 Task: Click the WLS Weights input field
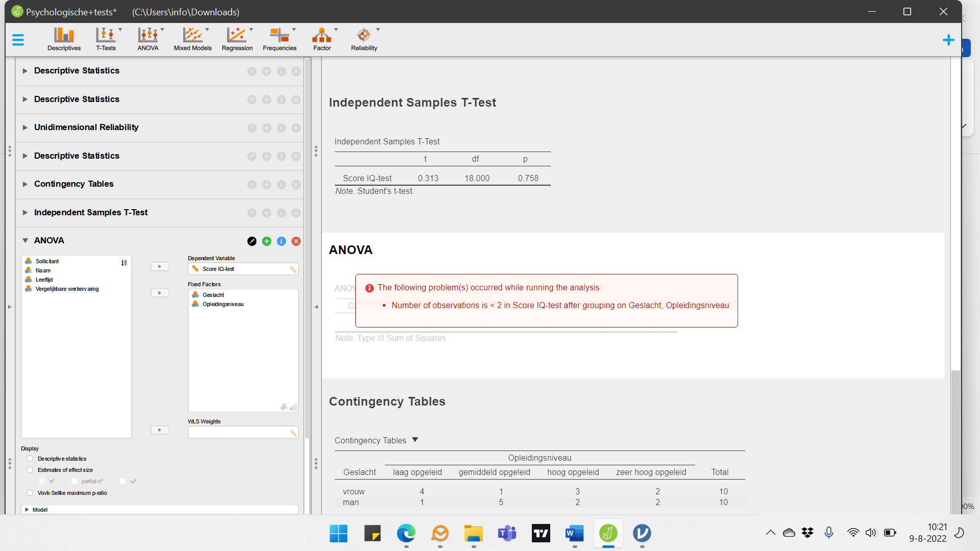(240, 433)
